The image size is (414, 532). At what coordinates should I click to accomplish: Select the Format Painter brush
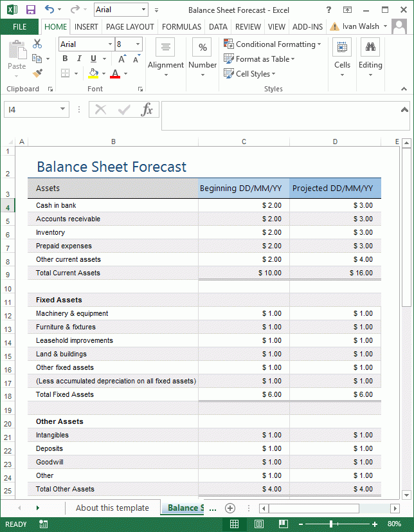point(37,73)
